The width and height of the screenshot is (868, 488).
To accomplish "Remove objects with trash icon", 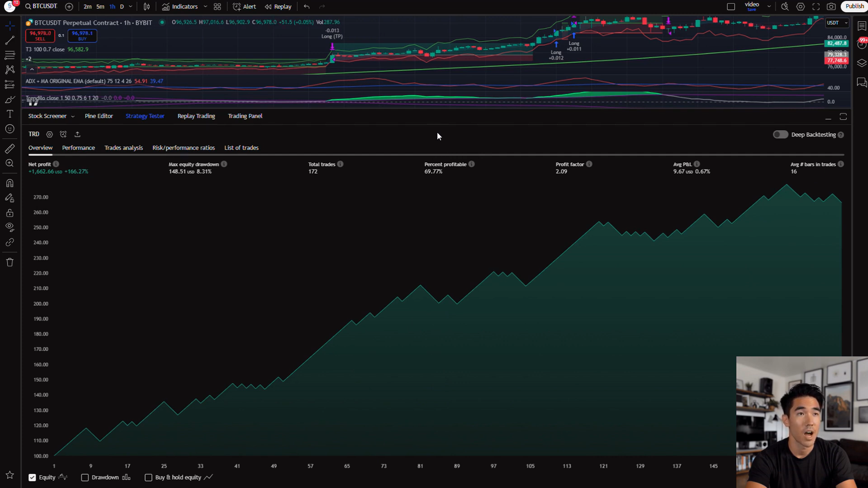I will click(9, 262).
